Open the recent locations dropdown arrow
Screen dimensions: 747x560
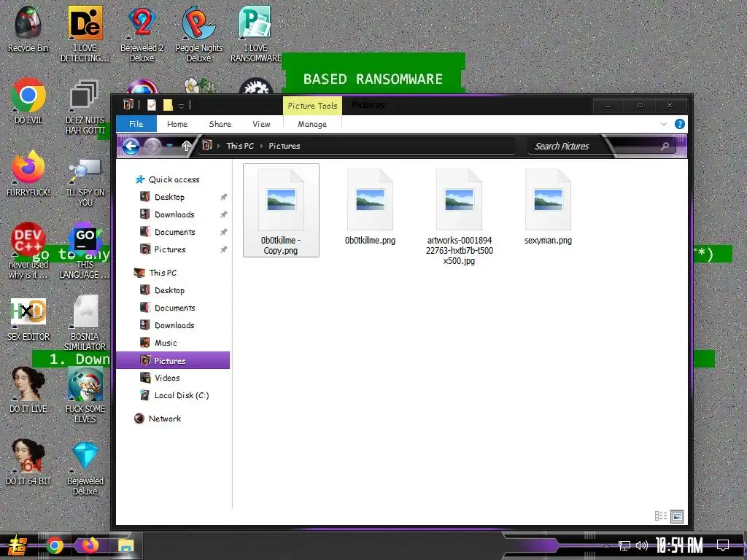tap(169, 146)
